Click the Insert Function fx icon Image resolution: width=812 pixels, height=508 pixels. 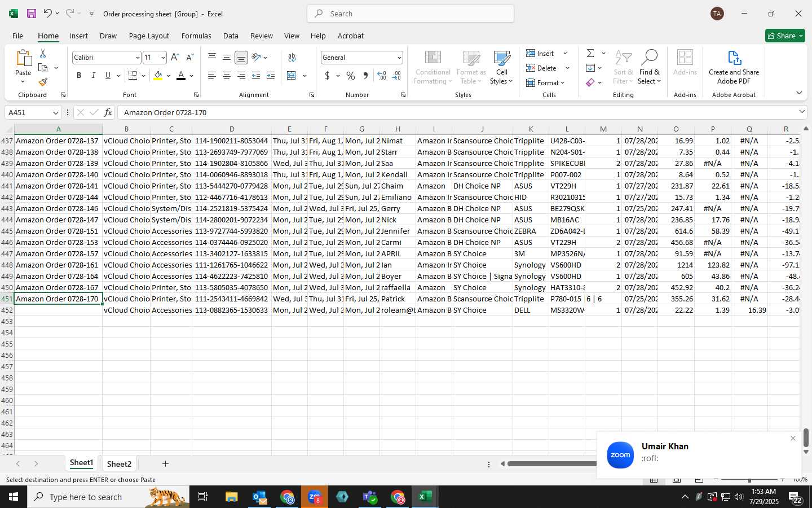click(108, 112)
